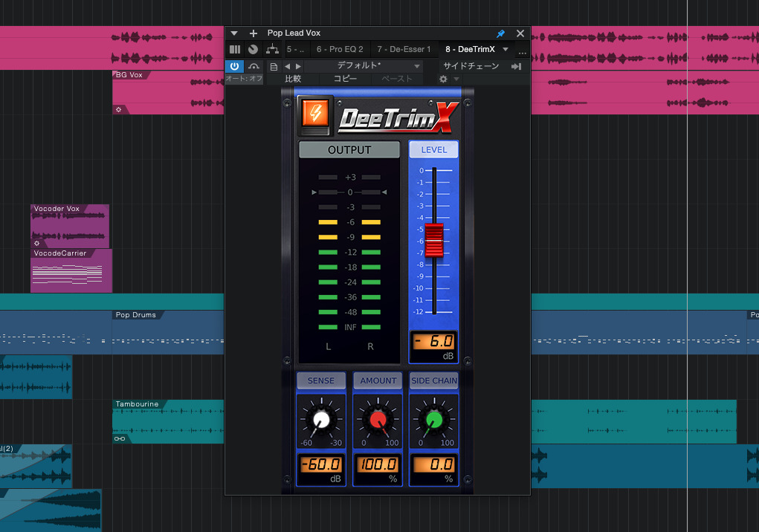Select the VocodeCarrier clip
The image size is (759, 532).
(71, 271)
